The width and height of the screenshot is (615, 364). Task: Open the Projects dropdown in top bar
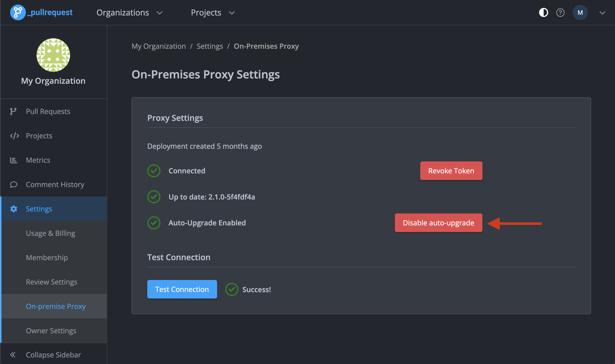click(213, 12)
